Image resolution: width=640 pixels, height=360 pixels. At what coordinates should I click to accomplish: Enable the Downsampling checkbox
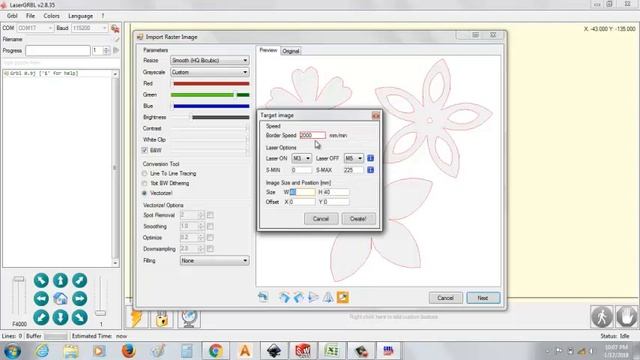(x=210, y=248)
